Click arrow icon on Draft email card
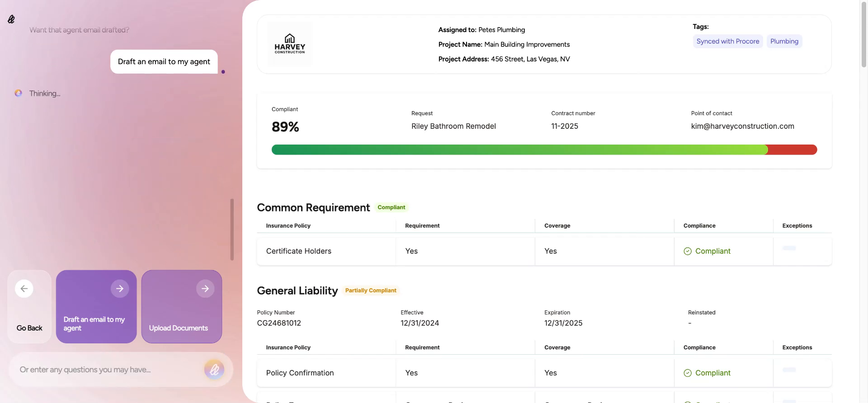 coord(120,289)
